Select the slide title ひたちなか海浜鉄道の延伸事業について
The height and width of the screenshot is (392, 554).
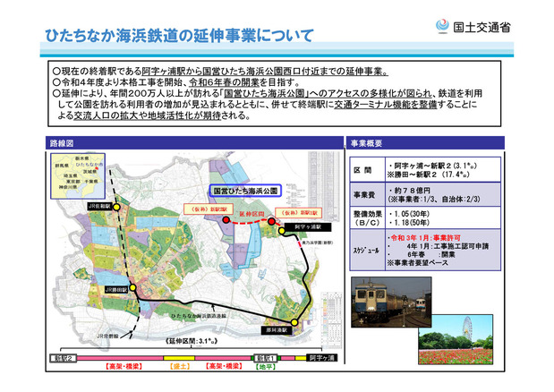pos(179,35)
